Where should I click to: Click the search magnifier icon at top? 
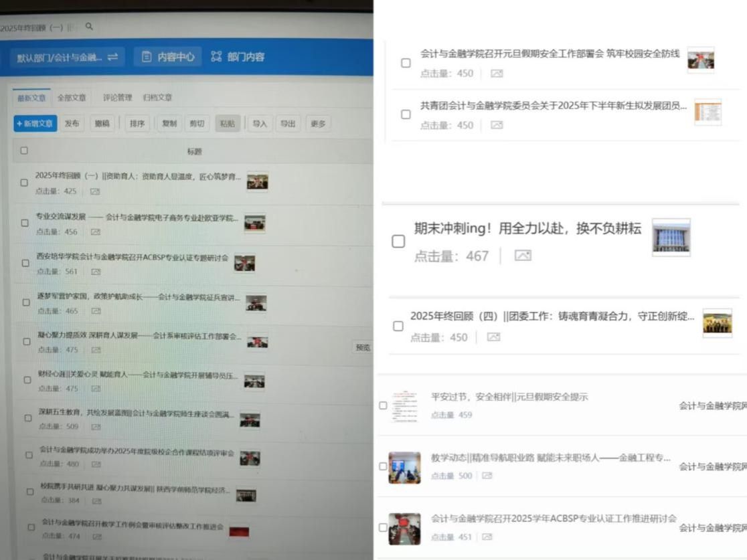(x=89, y=27)
